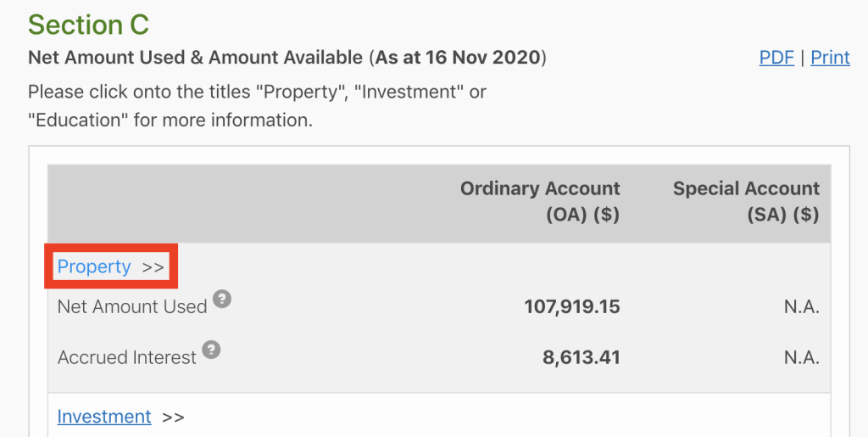The width and height of the screenshot is (868, 437).
Task: Download Section C as PDF
Action: pos(776,58)
